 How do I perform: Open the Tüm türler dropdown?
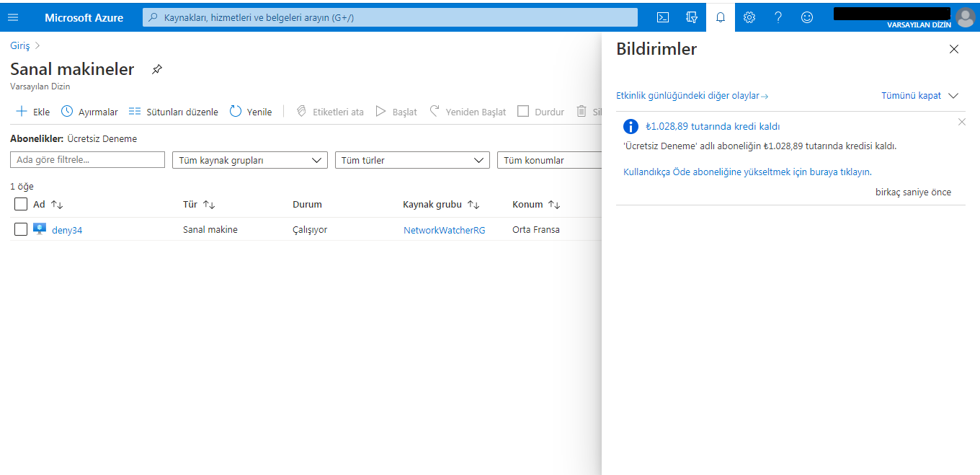[412, 160]
